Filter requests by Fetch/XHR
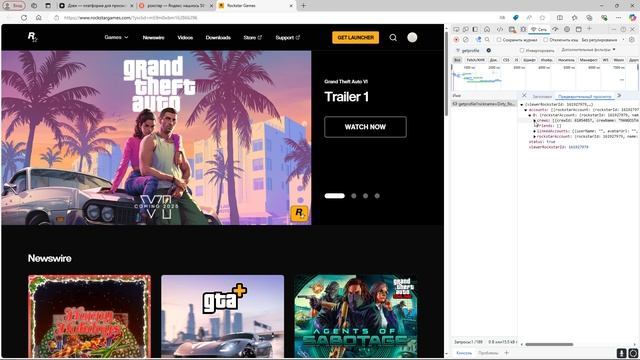Image resolution: width=640 pixels, height=360 pixels. click(476, 60)
